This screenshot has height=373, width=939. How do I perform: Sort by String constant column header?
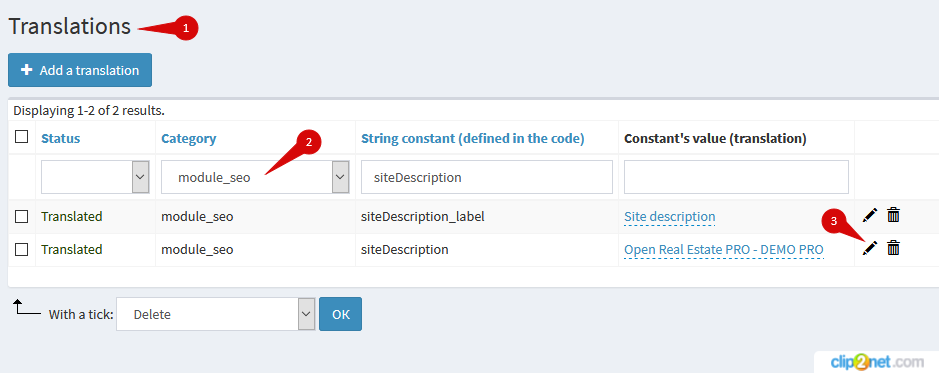pyautogui.click(x=473, y=138)
